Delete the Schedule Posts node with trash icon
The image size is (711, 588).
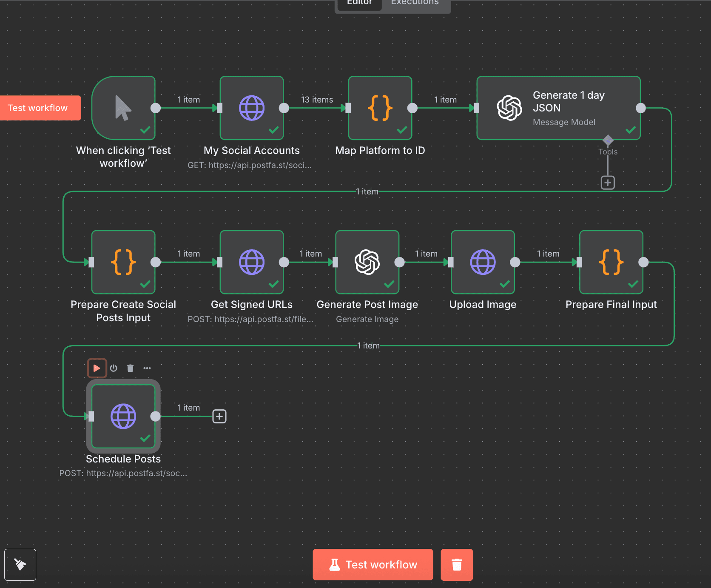[131, 368]
